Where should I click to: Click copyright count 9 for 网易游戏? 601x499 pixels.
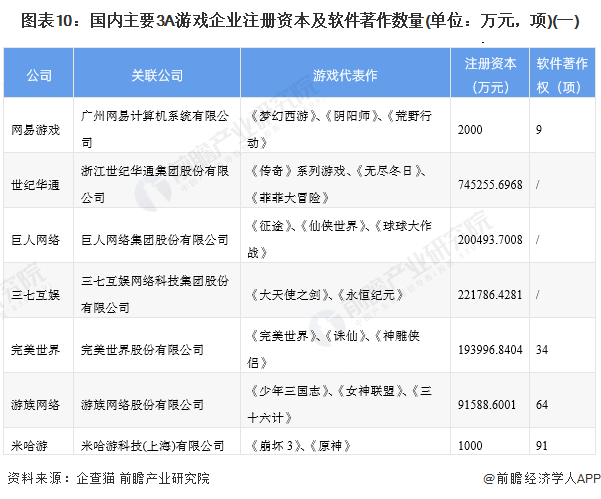[x=562, y=125]
